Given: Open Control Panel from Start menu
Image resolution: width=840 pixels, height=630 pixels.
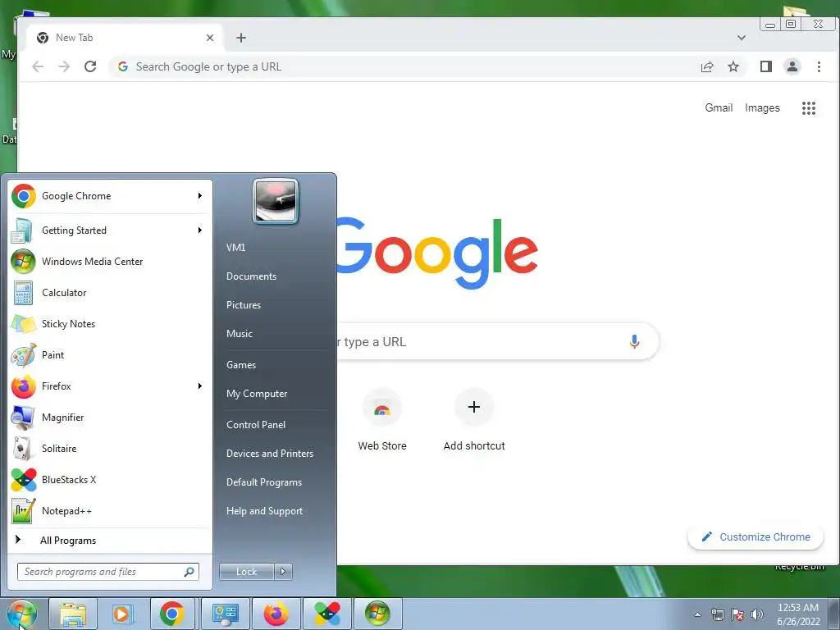Looking at the screenshot, I should pos(256,425).
